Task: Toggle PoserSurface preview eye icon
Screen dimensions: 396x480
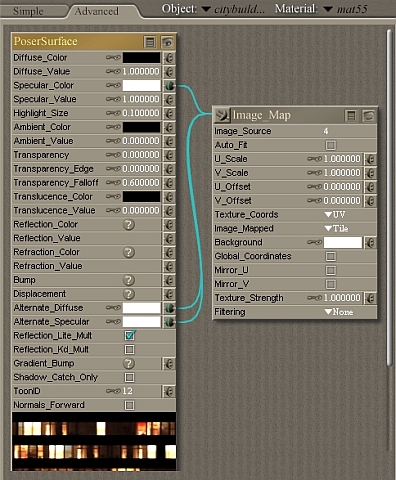Action: tap(168, 42)
